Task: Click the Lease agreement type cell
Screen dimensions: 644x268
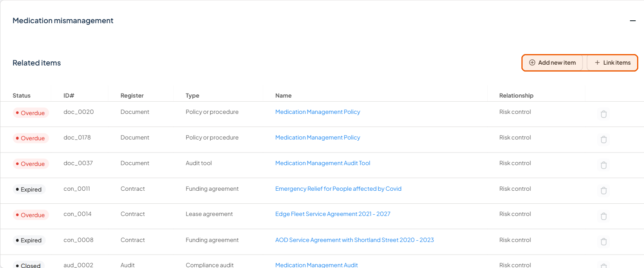Action: (209, 214)
